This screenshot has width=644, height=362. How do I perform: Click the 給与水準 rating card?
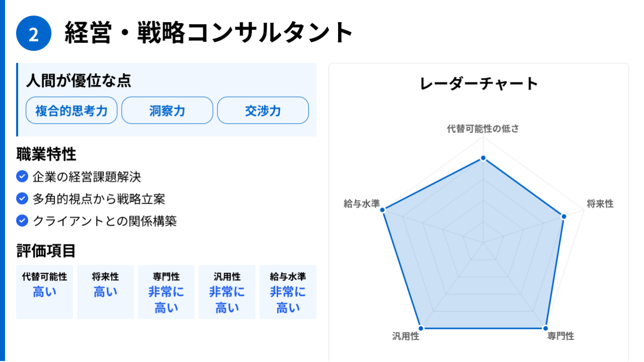(x=288, y=292)
